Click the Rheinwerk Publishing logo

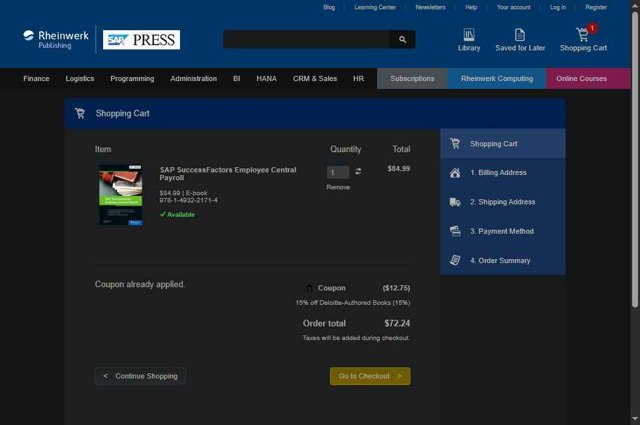pyautogui.click(x=56, y=40)
